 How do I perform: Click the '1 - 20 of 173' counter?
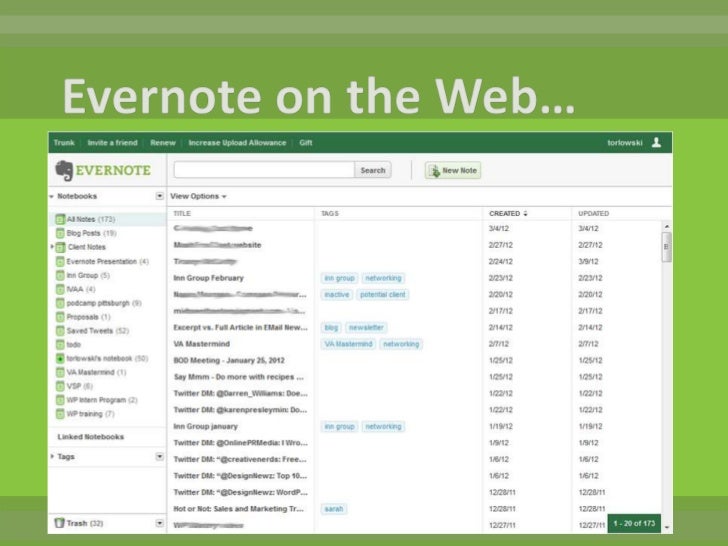(634, 523)
